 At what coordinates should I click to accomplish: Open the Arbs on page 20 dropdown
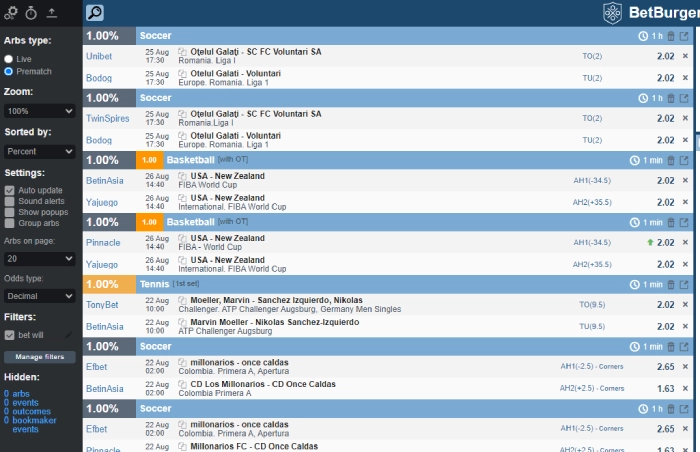point(39,259)
